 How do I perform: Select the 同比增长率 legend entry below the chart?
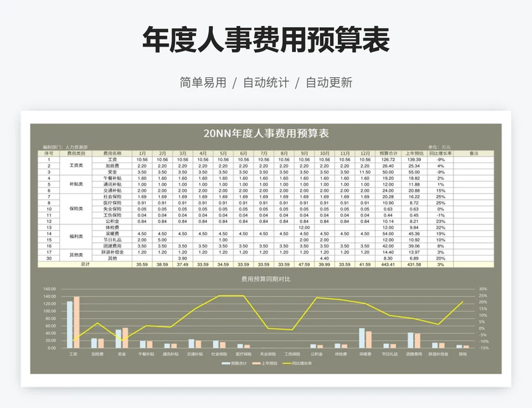pos(297,363)
